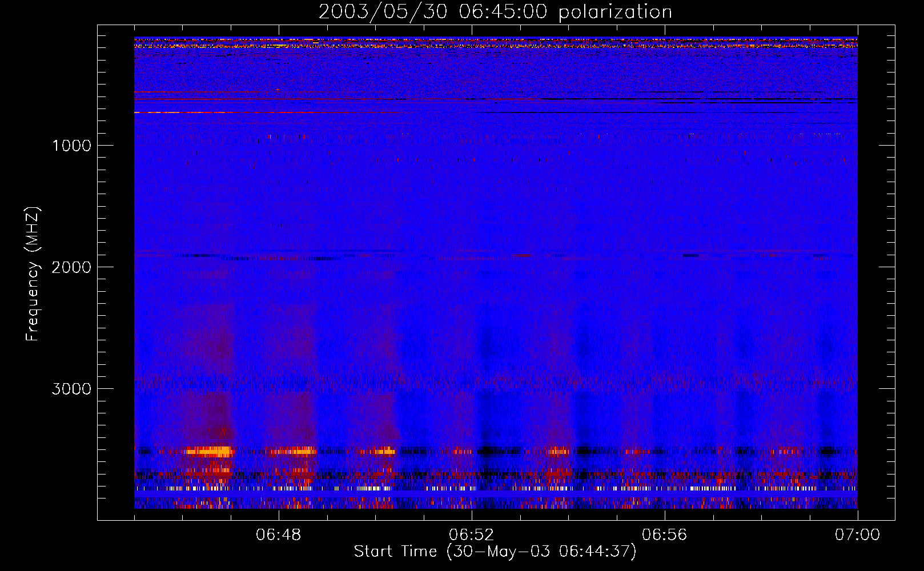Click the plot title '2003/05/30 06:45:00 polarization'
This screenshot has width=924, height=571.
[x=495, y=12]
